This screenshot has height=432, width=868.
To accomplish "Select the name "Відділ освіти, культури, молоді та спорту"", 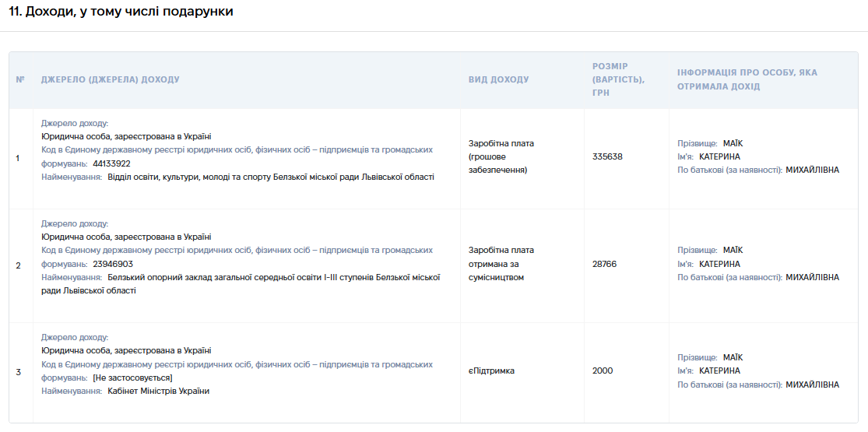I will click(x=190, y=177).
